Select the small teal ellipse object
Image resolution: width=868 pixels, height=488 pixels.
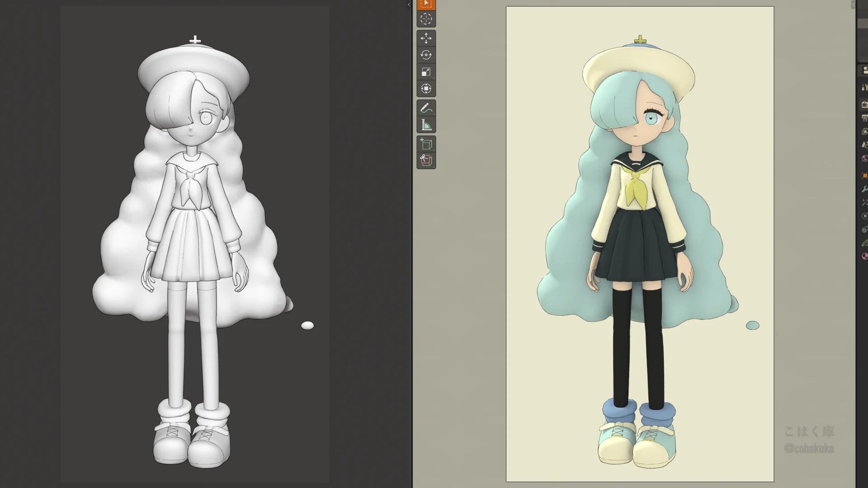[752, 325]
